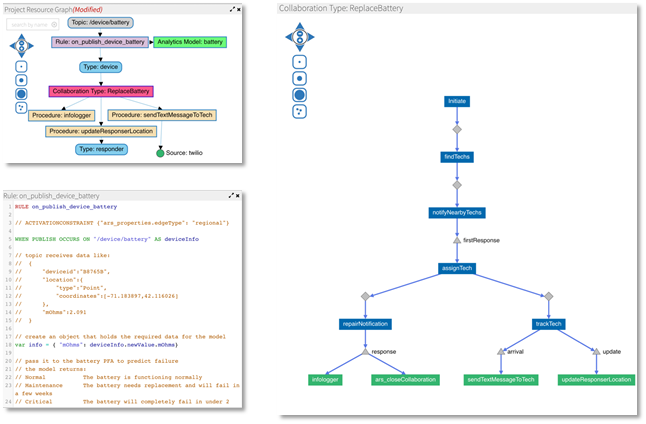The width and height of the screenshot is (646, 424).
Task: Click the trackTech node in collaboration diagram
Action: [548, 324]
